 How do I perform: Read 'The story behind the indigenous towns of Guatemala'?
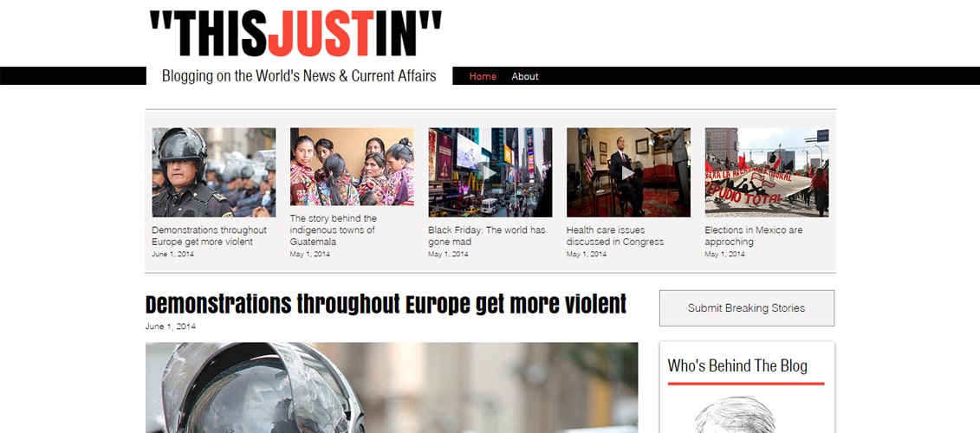pyautogui.click(x=333, y=230)
